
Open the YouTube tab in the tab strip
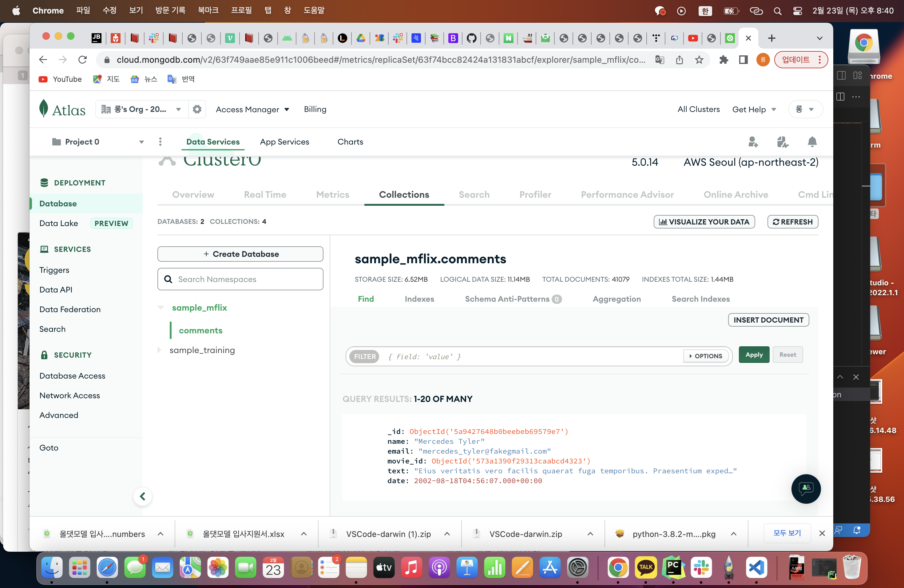pos(693,38)
